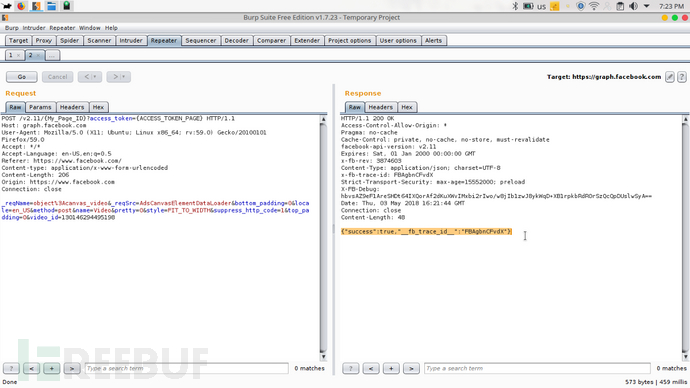This screenshot has height=388, width=690.
Task: Show request Hex view
Action: pyautogui.click(x=99, y=107)
